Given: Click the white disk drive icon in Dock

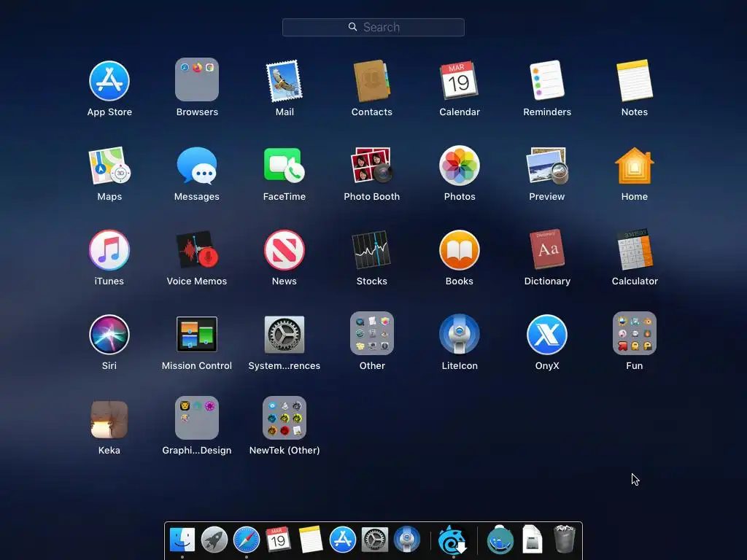Looking at the screenshot, I should (532, 539).
